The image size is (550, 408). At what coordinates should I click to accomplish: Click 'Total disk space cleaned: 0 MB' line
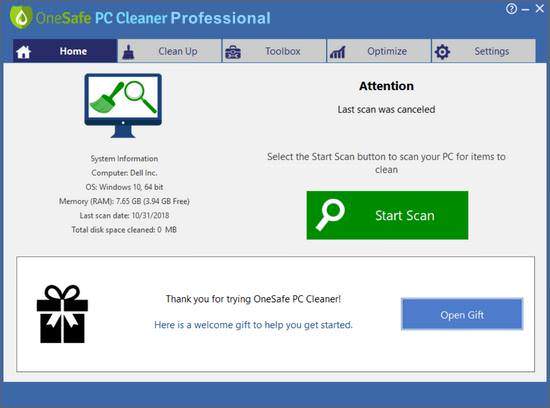coord(124,230)
